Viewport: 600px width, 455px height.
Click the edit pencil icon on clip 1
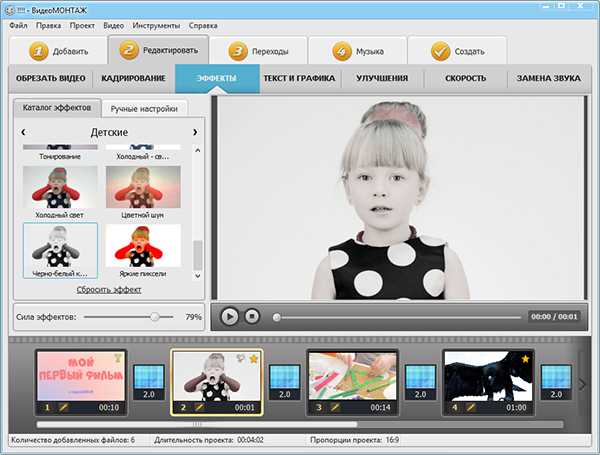64,408
